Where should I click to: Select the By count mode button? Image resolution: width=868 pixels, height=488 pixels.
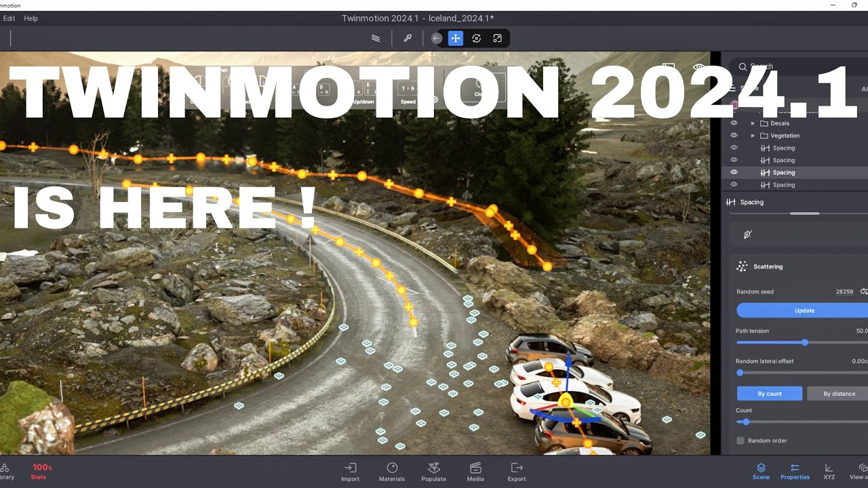tap(770, 394)
